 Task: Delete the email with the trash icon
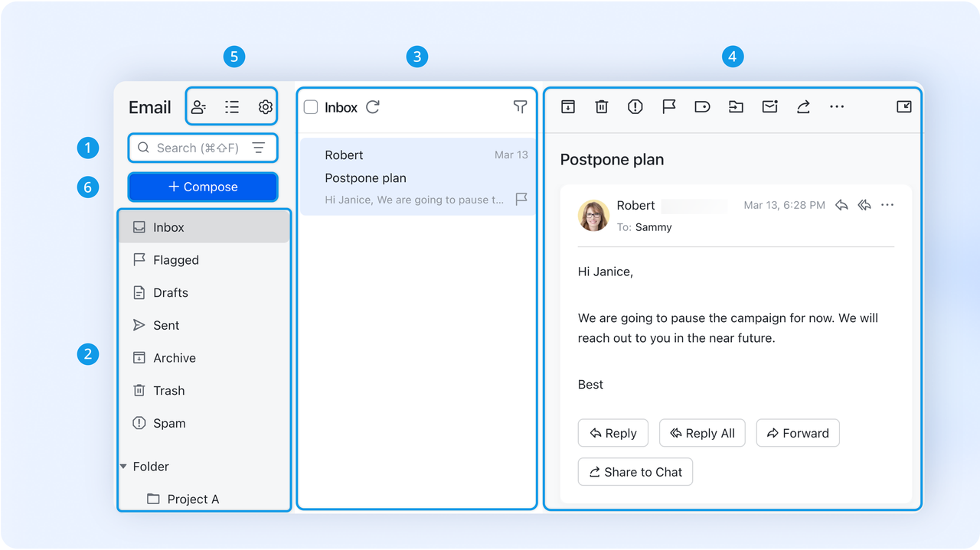601,107
